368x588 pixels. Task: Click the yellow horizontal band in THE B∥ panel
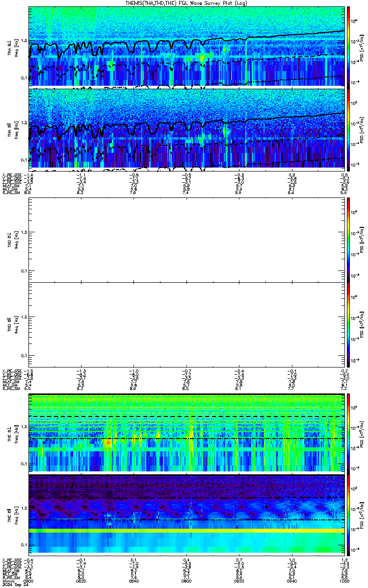point(186,531)
